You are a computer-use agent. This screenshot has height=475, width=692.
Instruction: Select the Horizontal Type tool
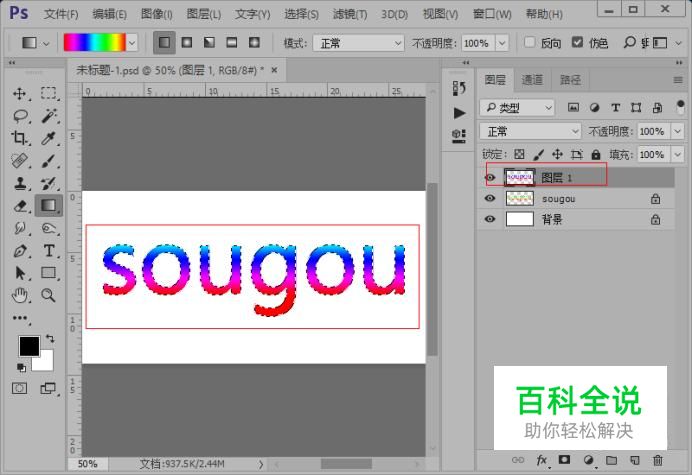49,251
